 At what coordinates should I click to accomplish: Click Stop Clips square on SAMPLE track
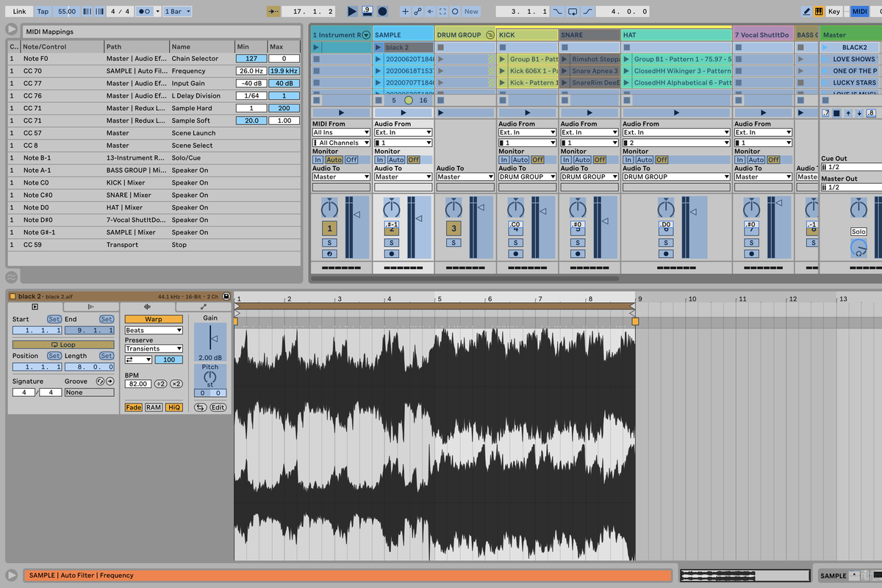pyautogui.click(x=379, y=100)
